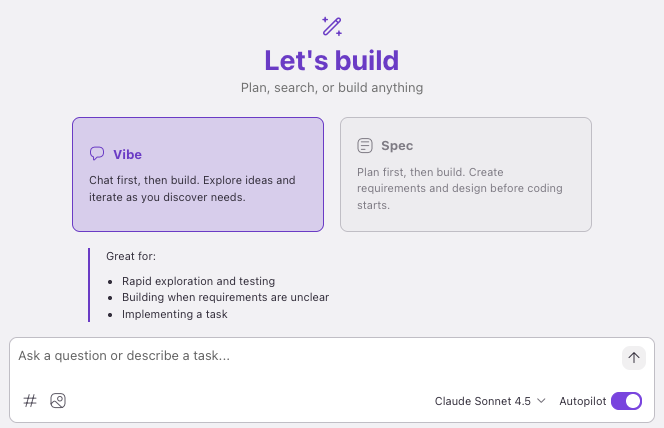The width and height of the screenshot is (664, 428).
Task: Attach an image using the picture icon
Action: [58, 401]
